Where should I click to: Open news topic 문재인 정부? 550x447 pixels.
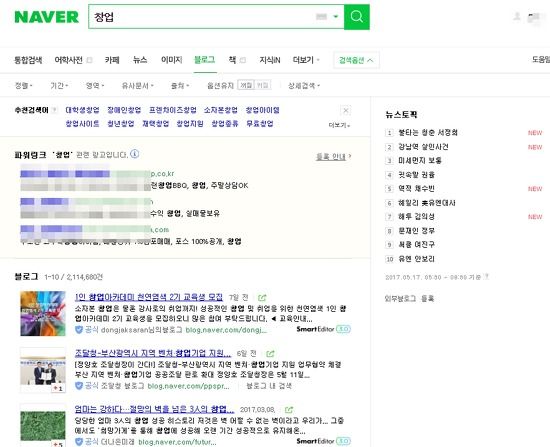tap(416, 231)
